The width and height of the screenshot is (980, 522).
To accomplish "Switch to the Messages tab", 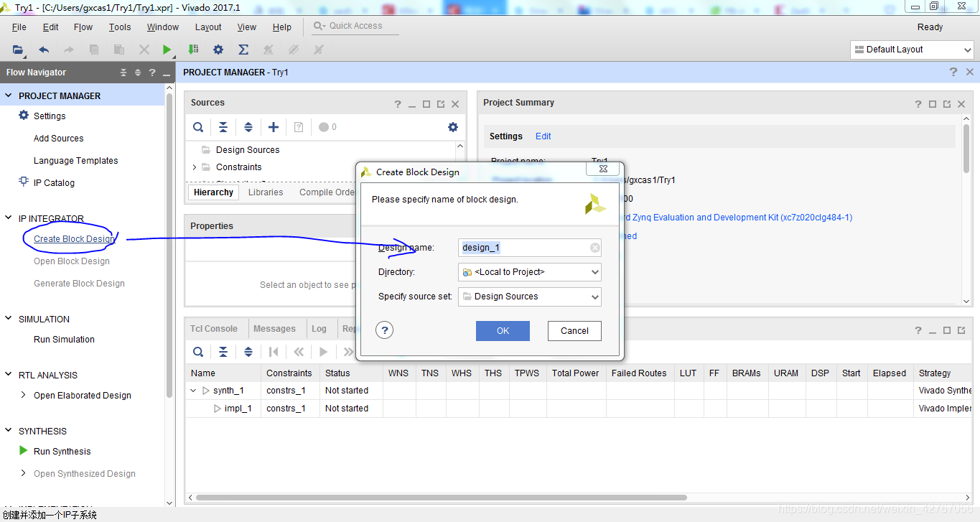I will 274,329.
